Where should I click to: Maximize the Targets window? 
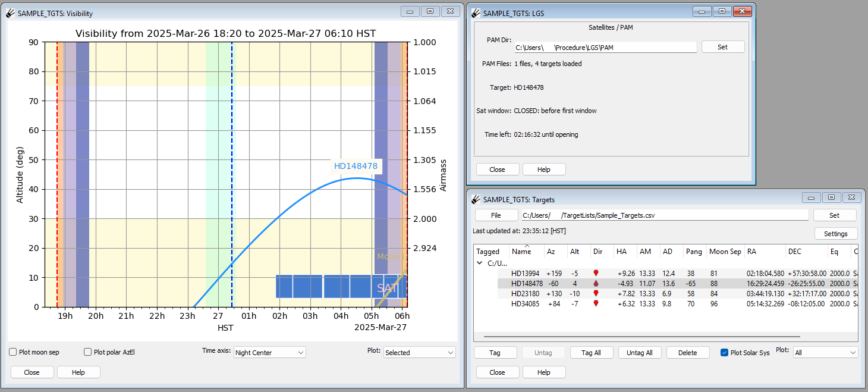click(831, 197)
